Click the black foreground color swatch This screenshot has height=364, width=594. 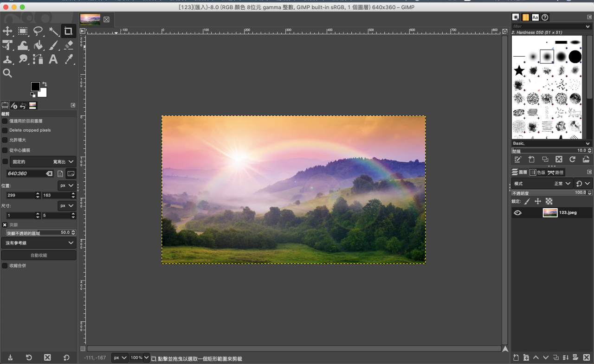click(35, 87)
